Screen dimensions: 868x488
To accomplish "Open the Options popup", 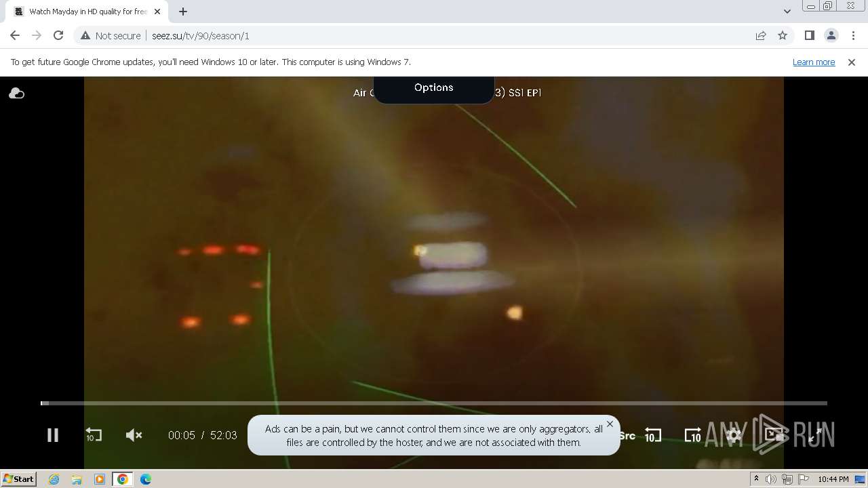I will coord(434,87).
